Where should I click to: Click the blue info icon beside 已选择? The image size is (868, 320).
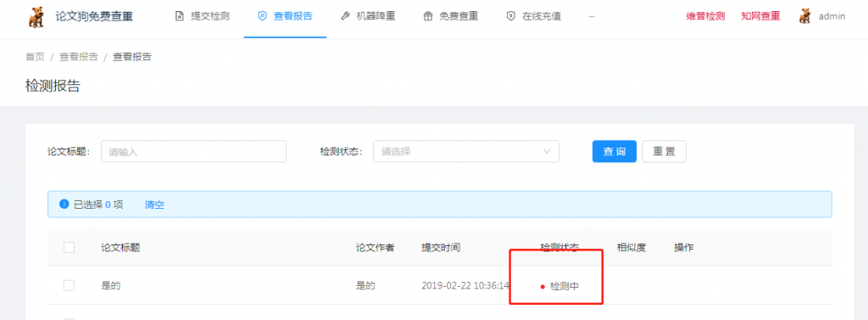(64, 204)
